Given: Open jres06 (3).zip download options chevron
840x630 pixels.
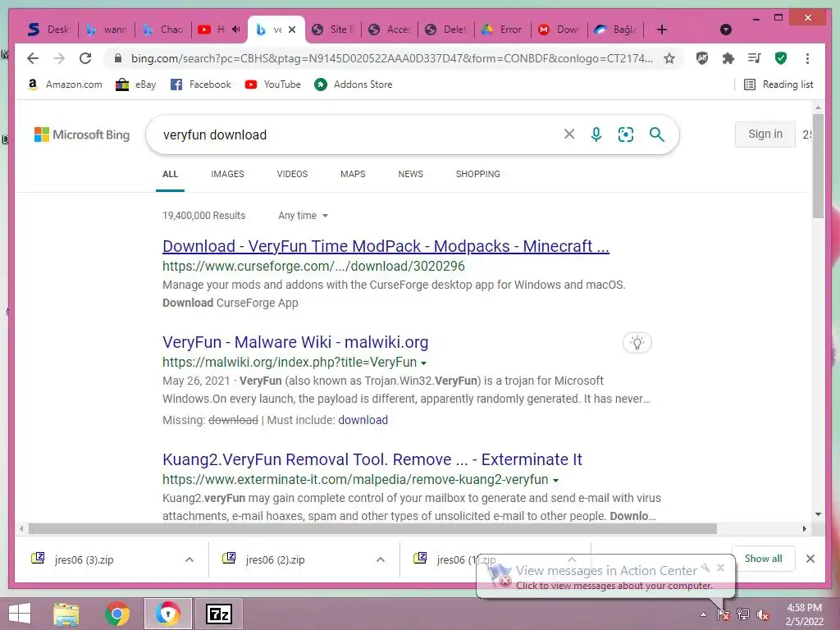Looking at the screenshot, I should pos(189,559).
